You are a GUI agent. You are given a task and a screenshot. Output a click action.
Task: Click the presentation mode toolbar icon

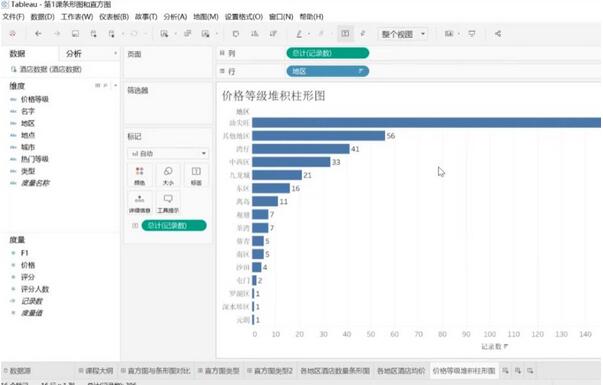[472, 34]
